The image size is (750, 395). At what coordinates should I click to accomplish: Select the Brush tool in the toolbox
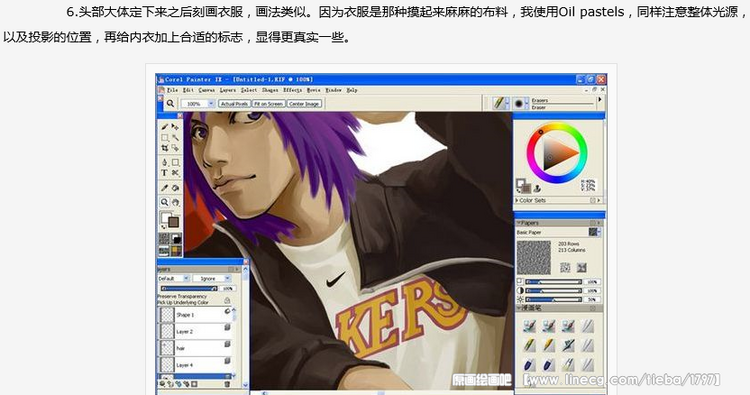[x=165, y=127]
